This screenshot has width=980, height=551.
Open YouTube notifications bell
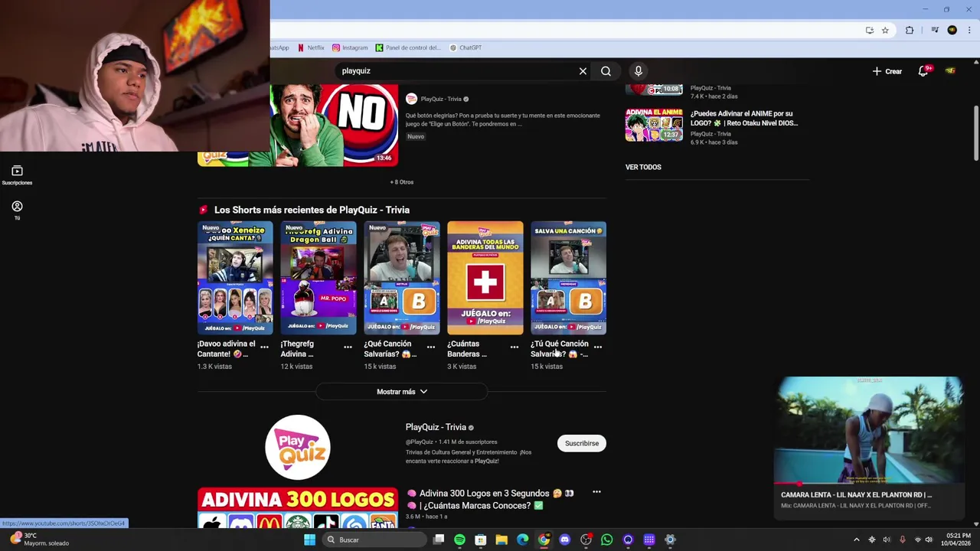click(x=923, y=71)
